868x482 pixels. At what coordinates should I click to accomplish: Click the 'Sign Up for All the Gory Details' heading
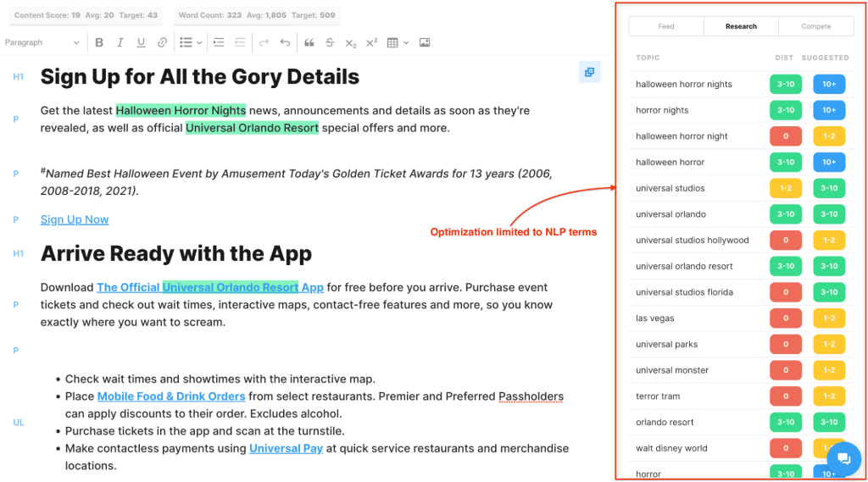[200, 77]
